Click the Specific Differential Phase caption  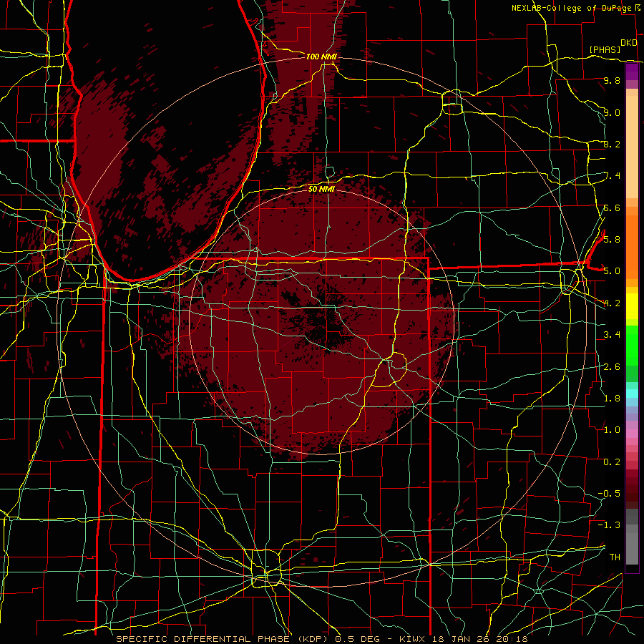[x=322, y=639]
